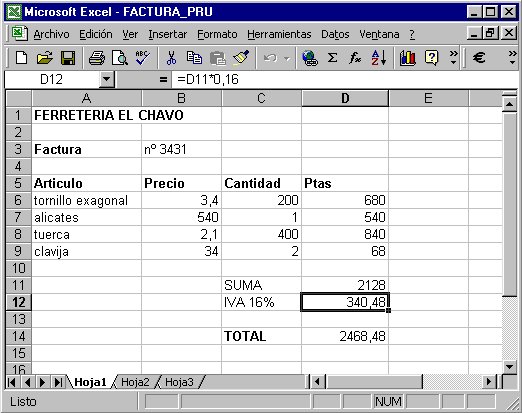
Task: Click the vertical scrollbar down arrow
Action: [x=509, y=367]
